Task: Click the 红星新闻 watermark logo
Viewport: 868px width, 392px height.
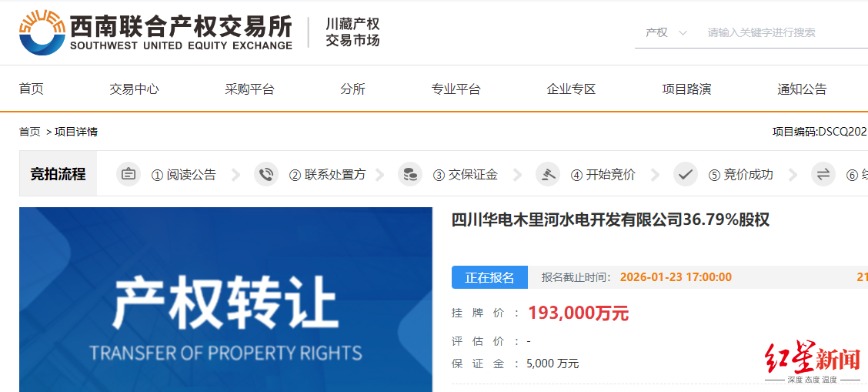Action: [812, 363]
